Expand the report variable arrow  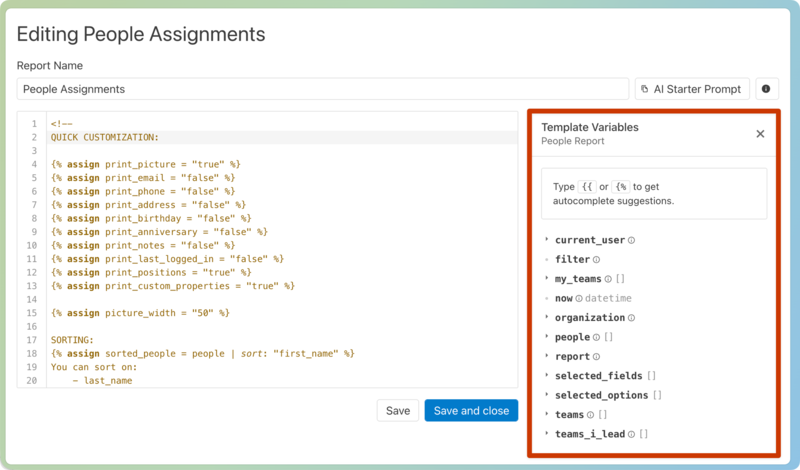546,356
